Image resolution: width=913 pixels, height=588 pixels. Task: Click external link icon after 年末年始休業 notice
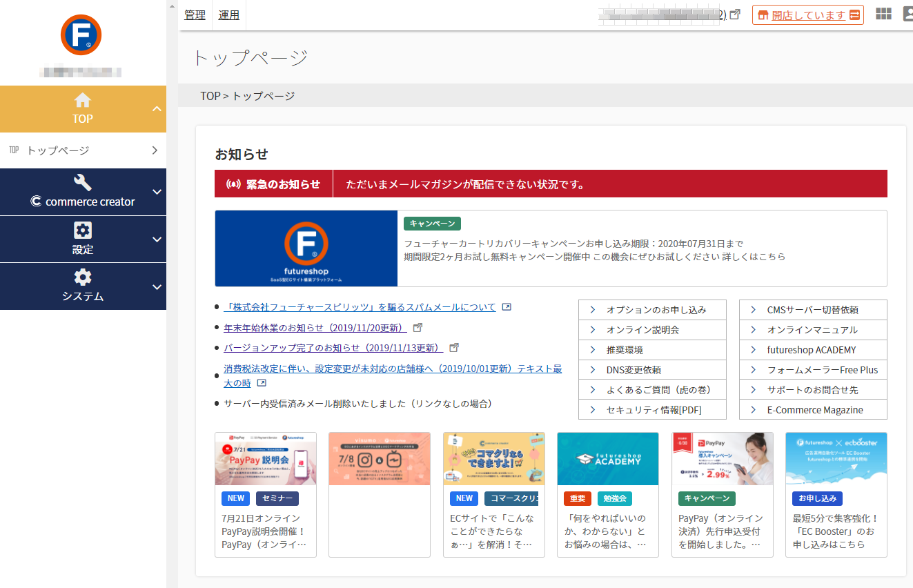(418, 327)
